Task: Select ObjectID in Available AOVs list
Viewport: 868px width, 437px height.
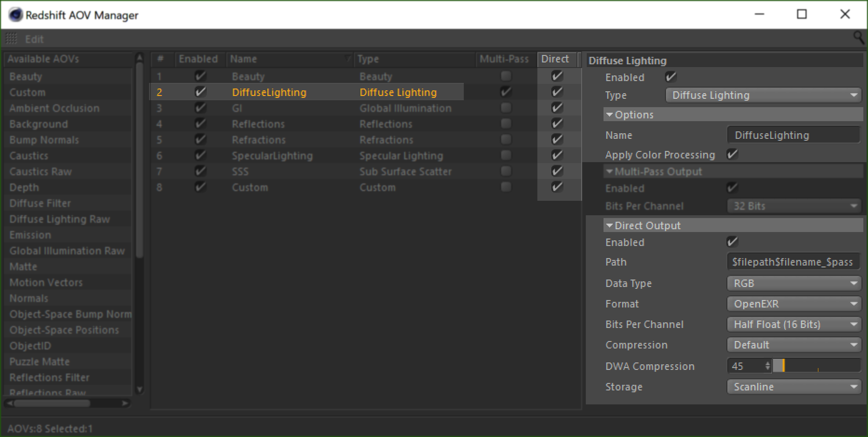Action: [x=30, y=346]
